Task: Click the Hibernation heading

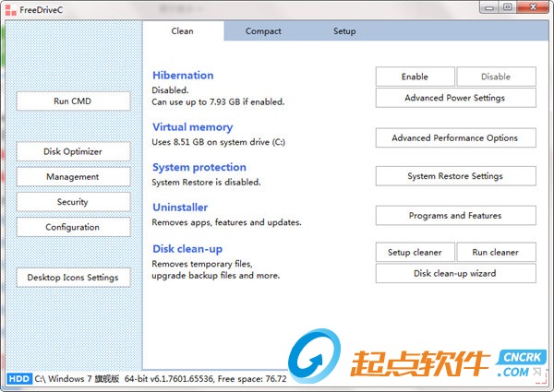Action: pyautogui.click(x=183, y=75)
